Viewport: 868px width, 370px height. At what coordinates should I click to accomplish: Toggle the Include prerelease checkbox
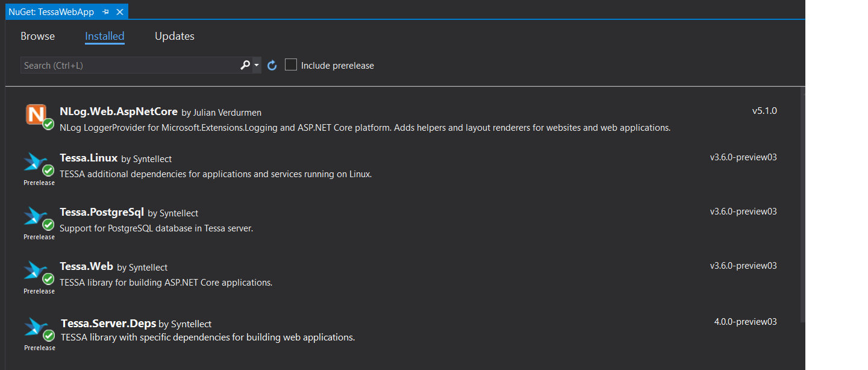tap(291, 65)
